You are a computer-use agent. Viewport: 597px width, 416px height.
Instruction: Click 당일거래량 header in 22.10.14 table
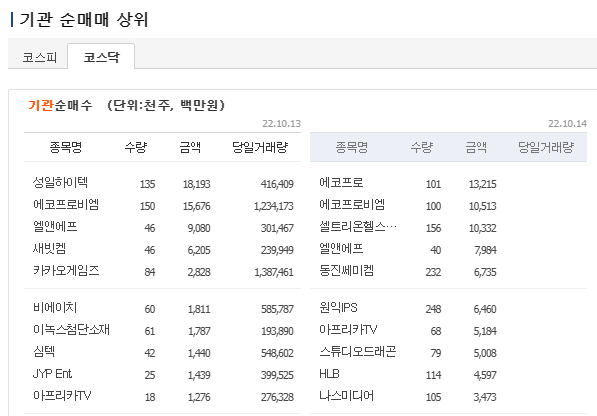click(546, 147)
